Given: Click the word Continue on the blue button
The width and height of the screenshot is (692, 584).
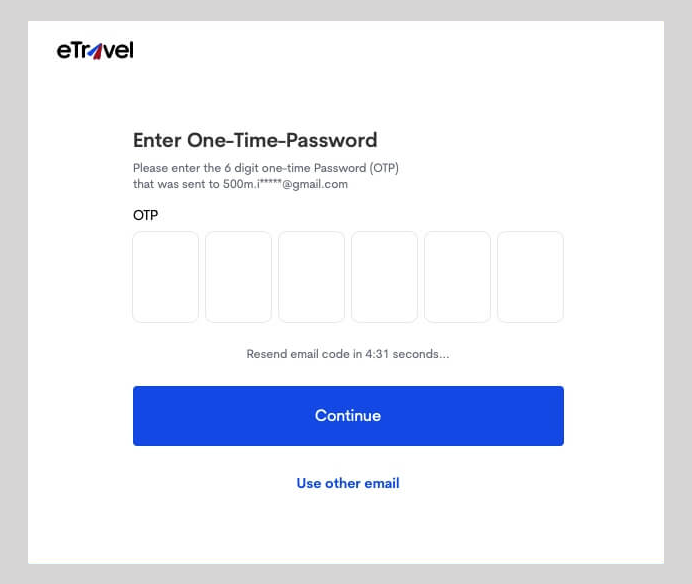Looking at the screenshot, I should click(348, 416).
